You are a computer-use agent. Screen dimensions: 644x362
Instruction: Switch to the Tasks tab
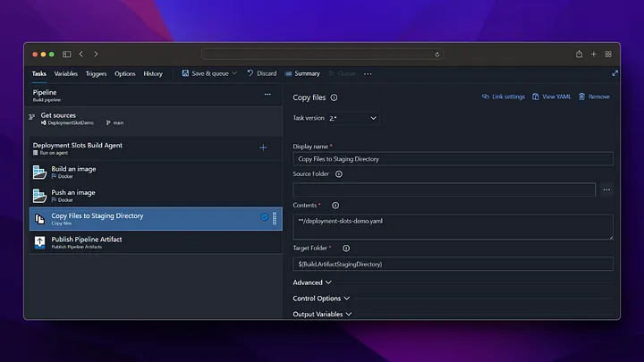(x=39, y=74)
